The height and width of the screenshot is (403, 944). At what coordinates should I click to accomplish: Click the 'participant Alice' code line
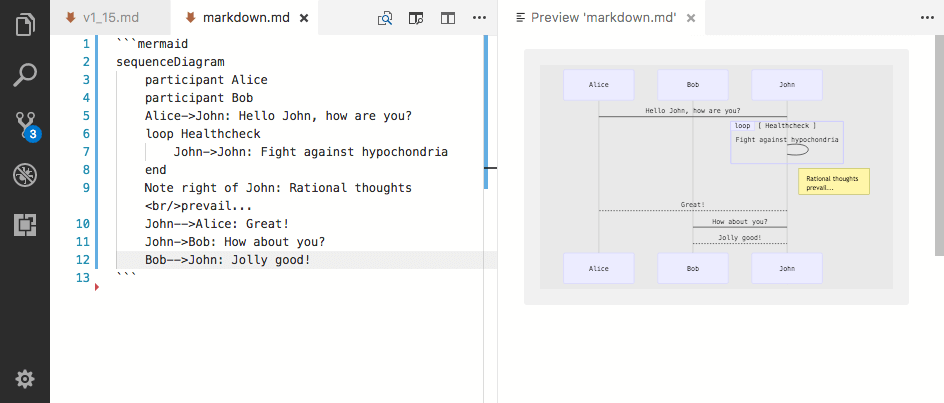[x=206, y=80]
